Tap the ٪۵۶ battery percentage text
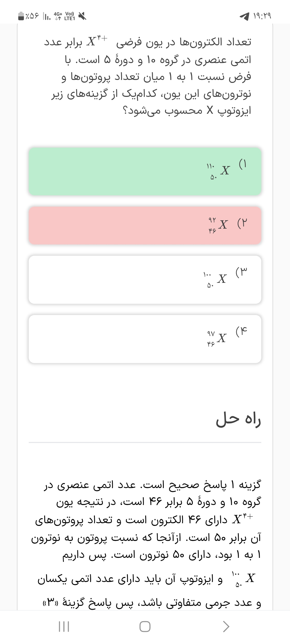This screenshot has height=644, width=290. 32,16
